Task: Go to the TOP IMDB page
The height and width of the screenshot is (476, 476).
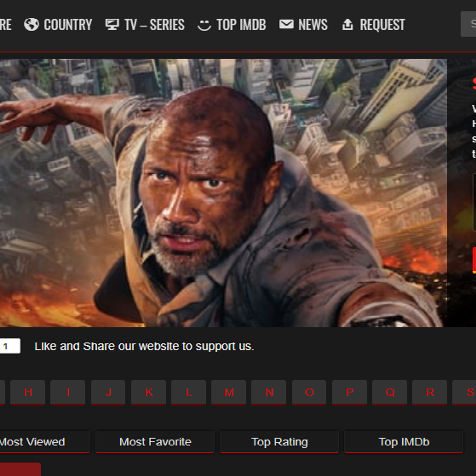Action: pos(241,25)
